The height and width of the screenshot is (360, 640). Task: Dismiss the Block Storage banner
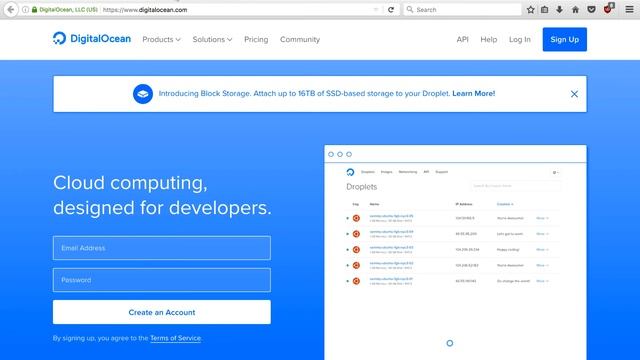[x=574, y=94]
